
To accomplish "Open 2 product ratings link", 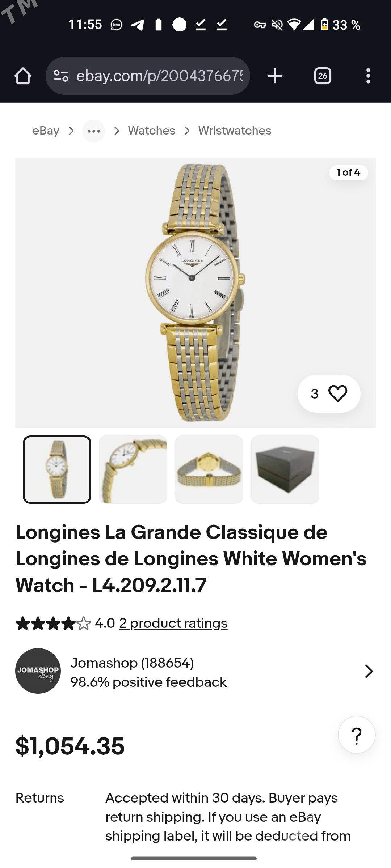I will pyautogui.click(x=173, y=623).
